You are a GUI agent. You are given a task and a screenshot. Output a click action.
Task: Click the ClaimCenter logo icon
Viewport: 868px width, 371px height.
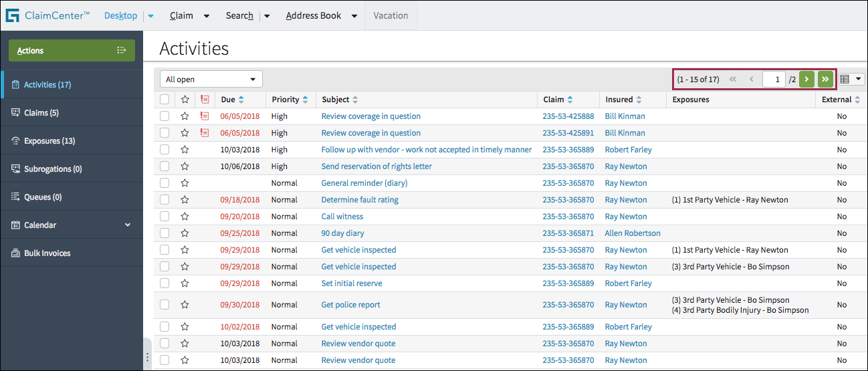12,15
